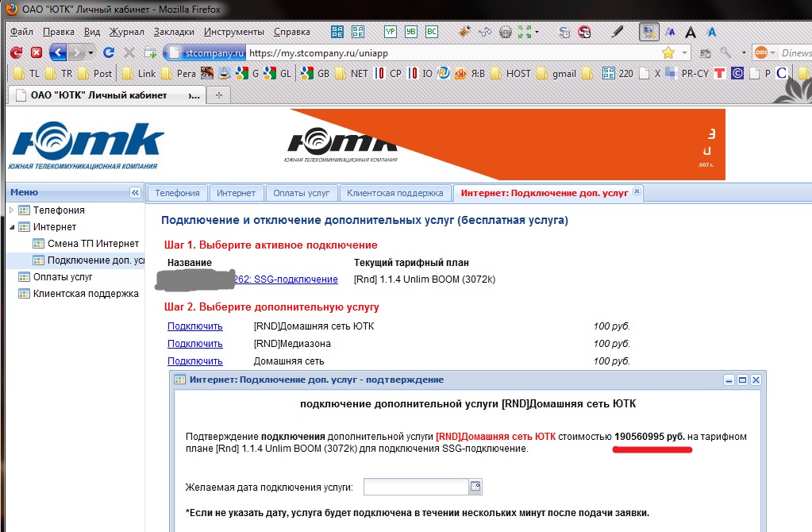This screenshot has height=532, width=812.
Task: Open dropdown arrow beside green four-arrows icon
Action: [537, 32]
